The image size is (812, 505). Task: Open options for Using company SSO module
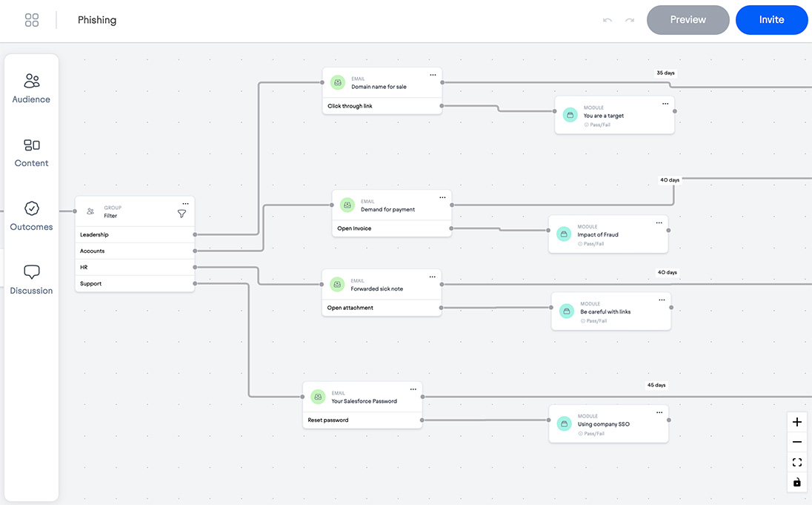659,413
